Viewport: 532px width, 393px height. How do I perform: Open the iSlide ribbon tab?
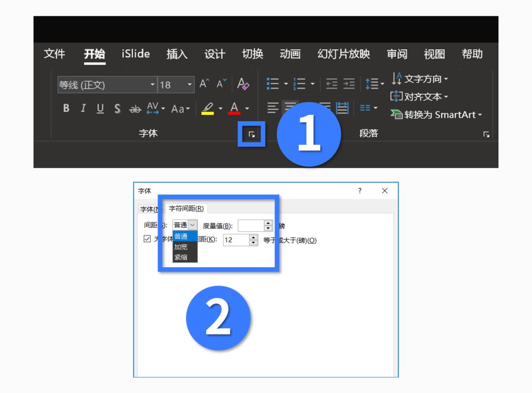135,54
